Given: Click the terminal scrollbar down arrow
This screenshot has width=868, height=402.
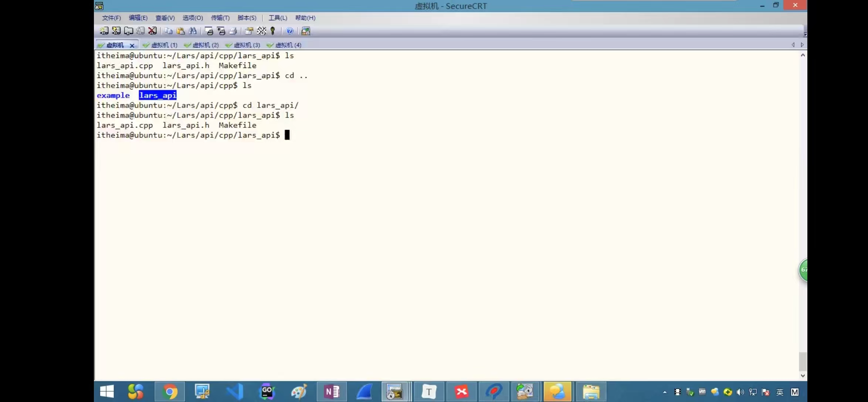Looking at the screenshot, I should [x=803, y=376].
